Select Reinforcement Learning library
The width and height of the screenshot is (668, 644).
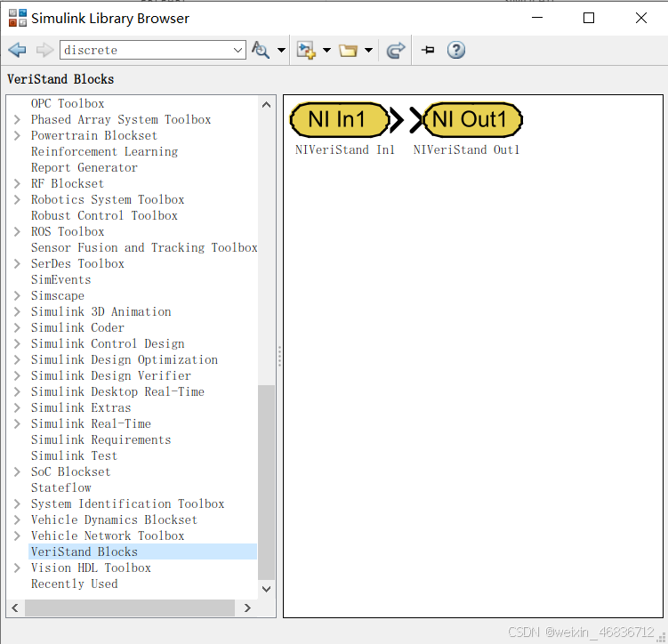click(x=104, y=151)
